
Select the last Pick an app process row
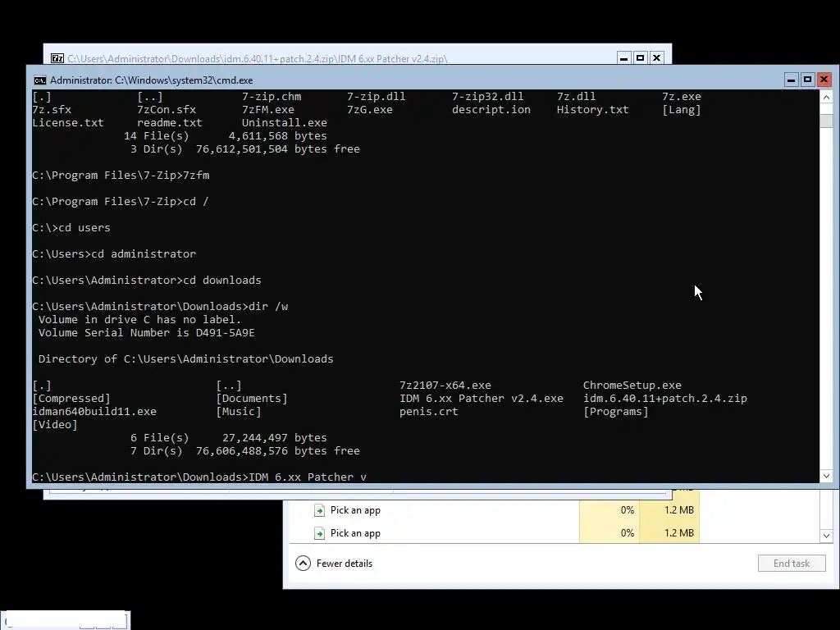point(494,533)
